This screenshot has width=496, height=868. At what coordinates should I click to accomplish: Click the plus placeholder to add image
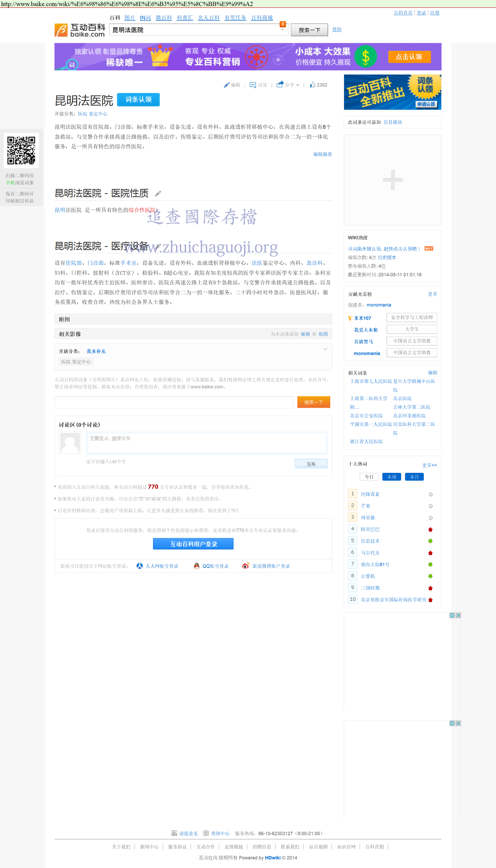(x=393, y=180)
